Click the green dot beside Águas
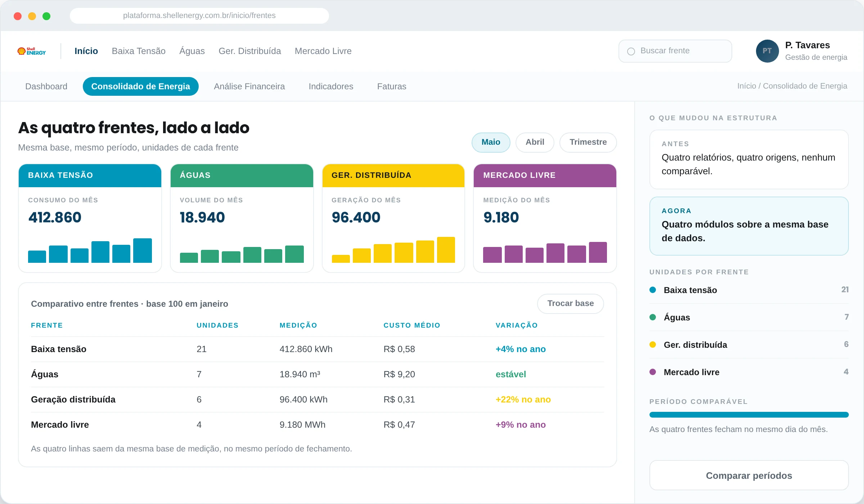 click(653, 317)
